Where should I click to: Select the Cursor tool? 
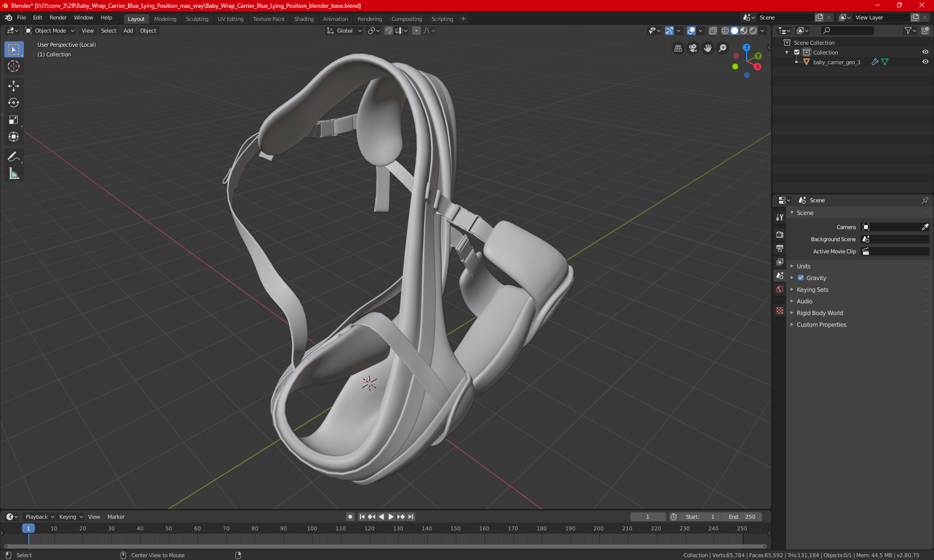(x=14, y=67)
